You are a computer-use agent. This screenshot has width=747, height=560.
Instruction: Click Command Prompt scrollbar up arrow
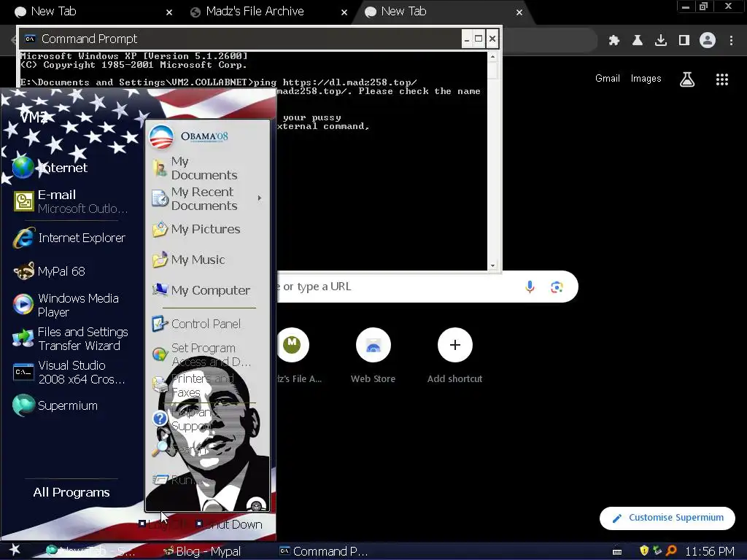tap(492, 57)
